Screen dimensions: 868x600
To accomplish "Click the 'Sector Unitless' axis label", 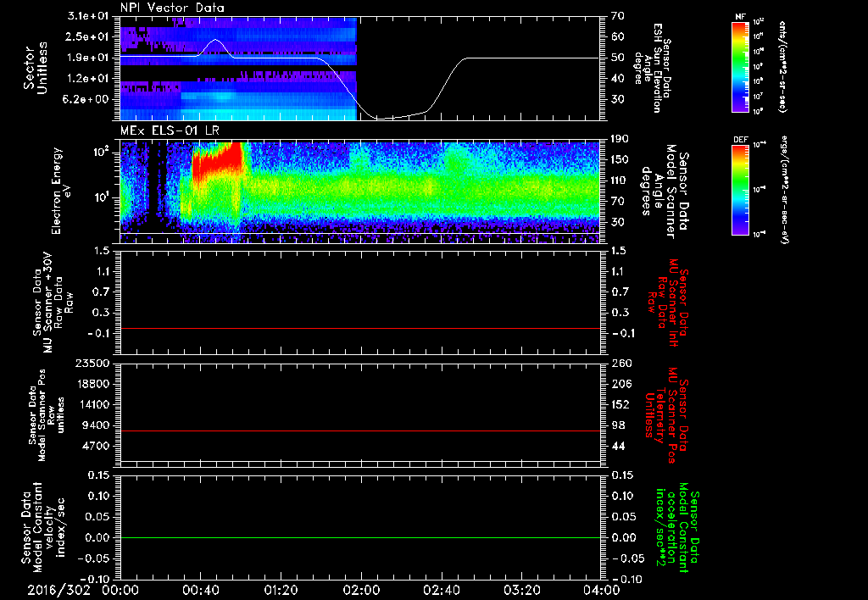I will coord(36,68).
